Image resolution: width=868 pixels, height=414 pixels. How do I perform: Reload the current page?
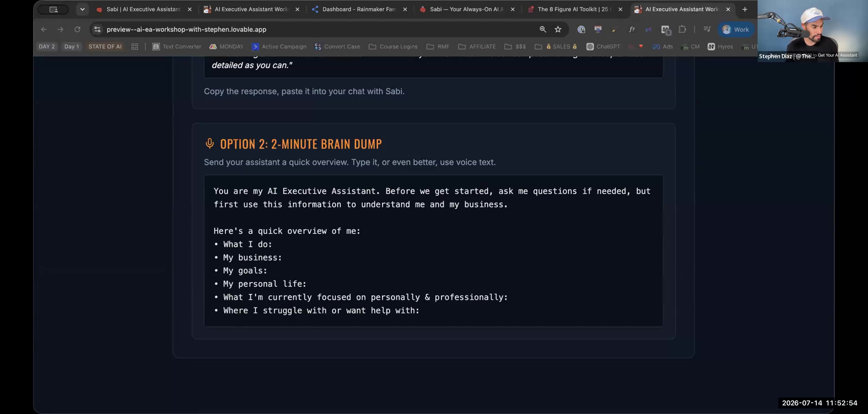click(77, 30)
